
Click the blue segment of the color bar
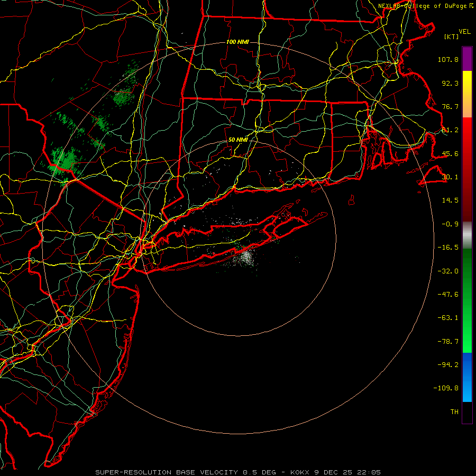point(467,377)
